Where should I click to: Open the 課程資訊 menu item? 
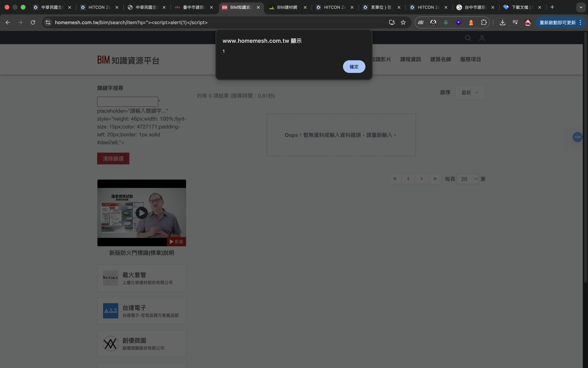tap(410, 59)
